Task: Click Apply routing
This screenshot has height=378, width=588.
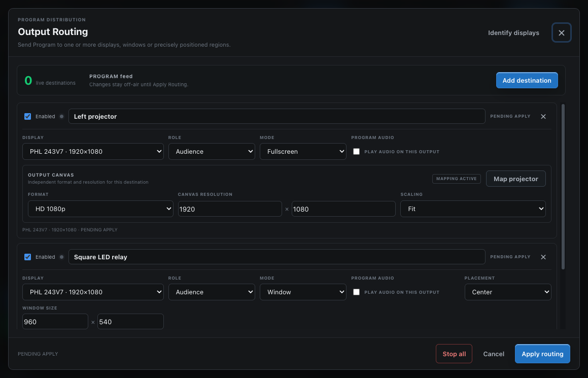Action: (x=542, y=354)
